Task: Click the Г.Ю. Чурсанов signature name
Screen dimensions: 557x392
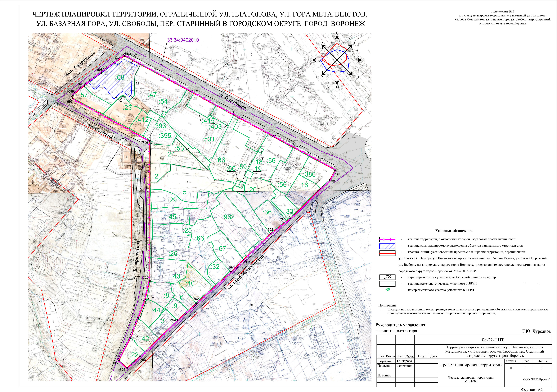Action: [x=536, y=331]
